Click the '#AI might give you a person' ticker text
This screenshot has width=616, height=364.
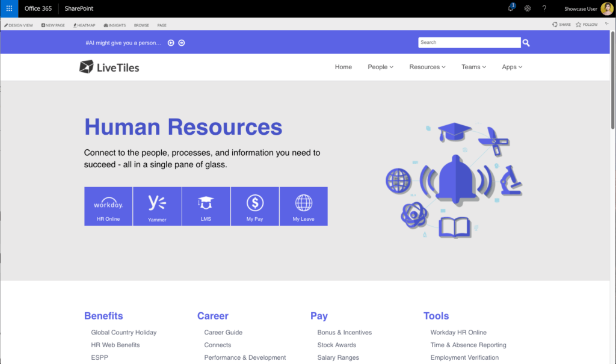tap(123, 43)
